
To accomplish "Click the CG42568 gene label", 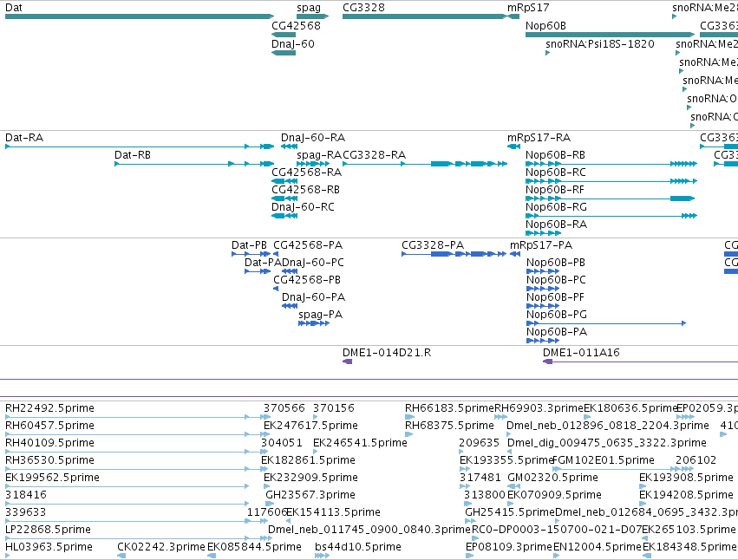I will pyautogui.click(x=296, y=26).
